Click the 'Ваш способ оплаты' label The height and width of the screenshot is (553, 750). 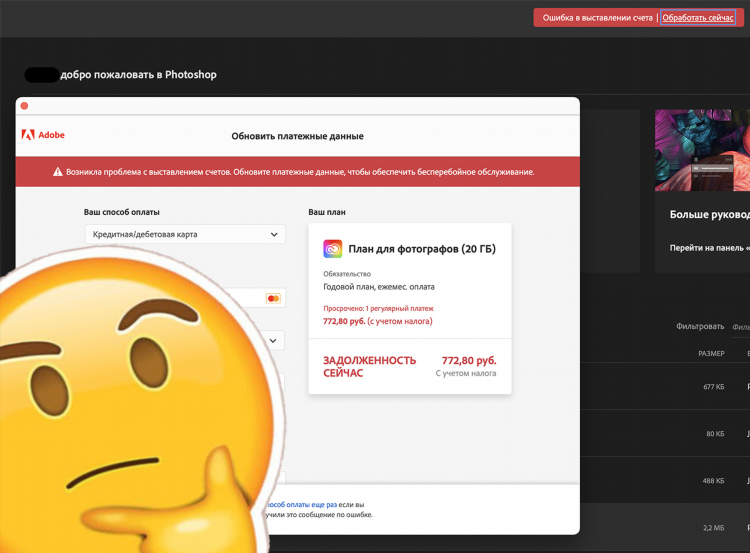(121, 212)
